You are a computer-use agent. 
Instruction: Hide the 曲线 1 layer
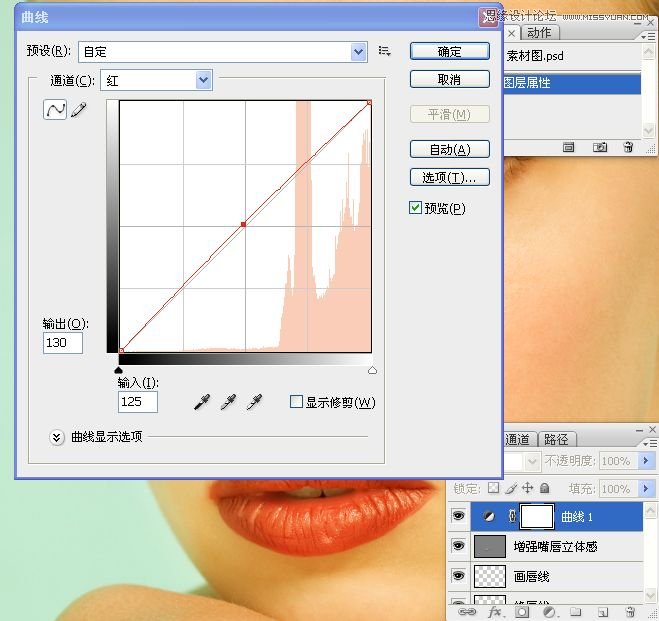(458, 516)
